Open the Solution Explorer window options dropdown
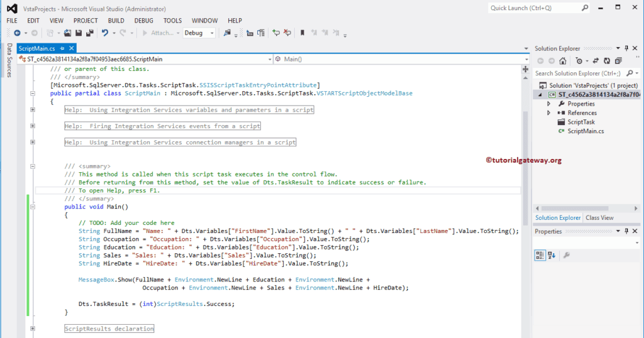The height and width of the screenshot is (338, 644). click(x=618, y=48)
